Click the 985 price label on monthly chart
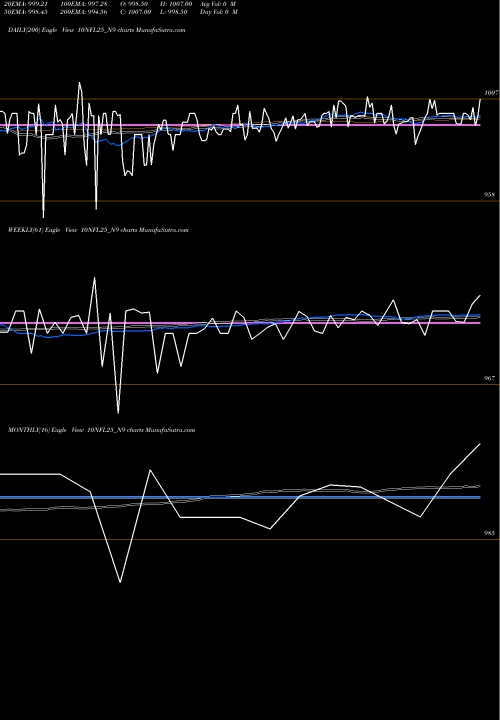The width and height of the screenshot is (500, 720). pyautogui.click(x=489, y=533)
